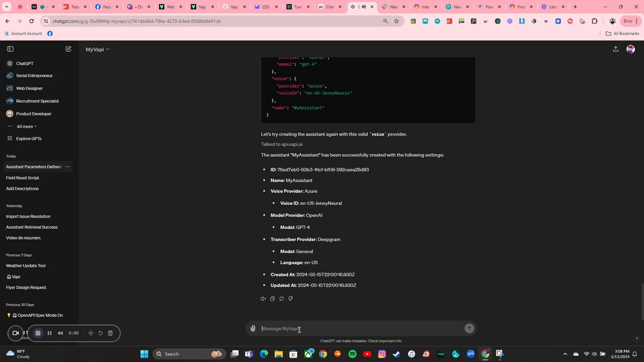The width and height of the screenshot is (644, 362).
Task: Expand the 40 more GPTs list
Action: click(x=27, y=126)
